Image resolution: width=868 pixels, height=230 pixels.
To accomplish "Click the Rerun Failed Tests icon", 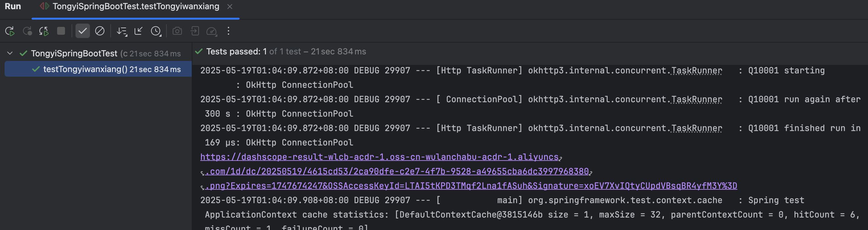I will click(27, 31).
